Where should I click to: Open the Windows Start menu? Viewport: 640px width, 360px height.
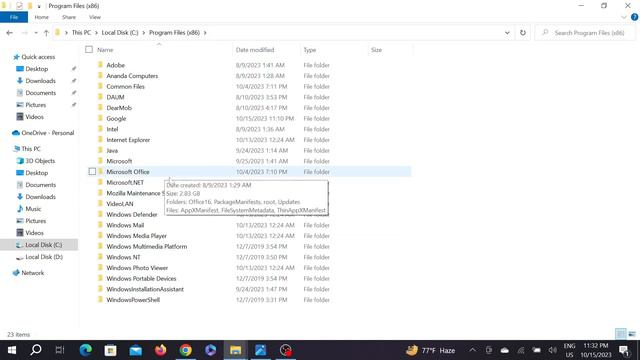(x=11, y=350)
